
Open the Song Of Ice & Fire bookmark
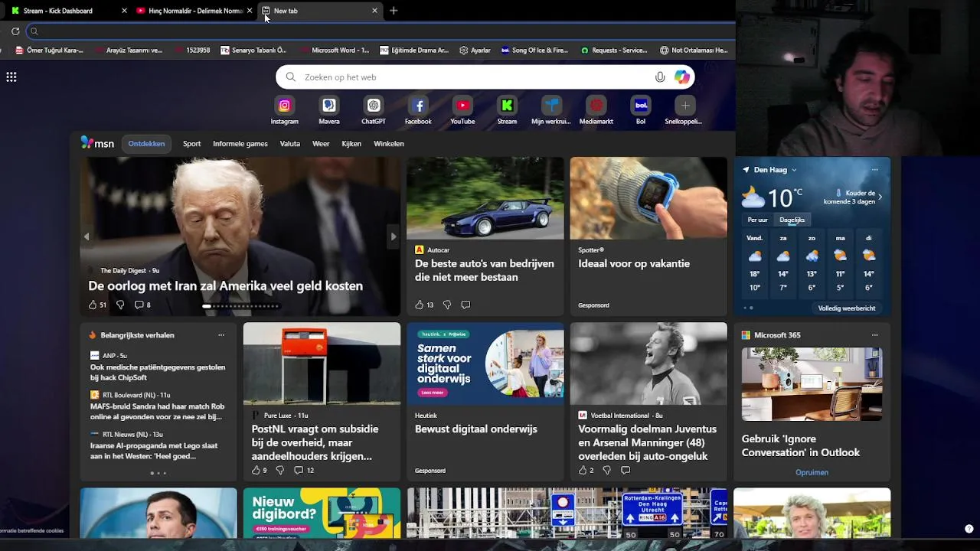tap(534, 51)
